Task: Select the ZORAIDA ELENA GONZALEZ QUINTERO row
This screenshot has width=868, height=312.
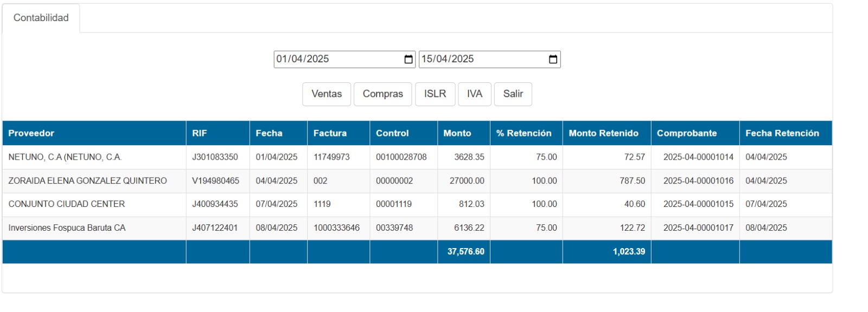Action: pyautogui.click(x=88, y=181)
